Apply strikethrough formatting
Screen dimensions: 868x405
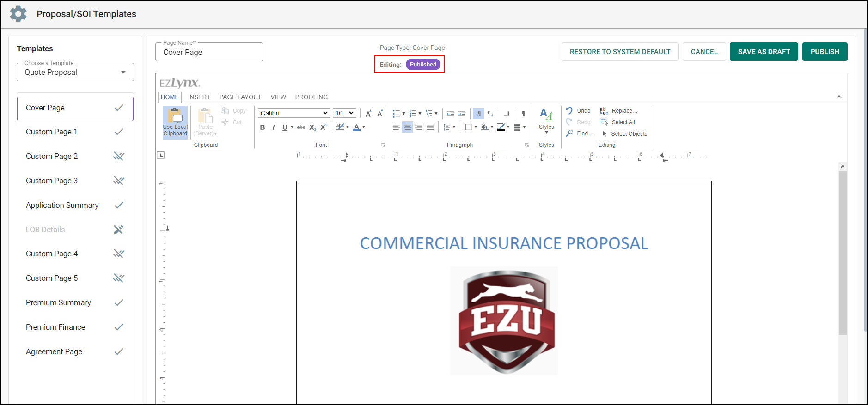click(301, 127)
